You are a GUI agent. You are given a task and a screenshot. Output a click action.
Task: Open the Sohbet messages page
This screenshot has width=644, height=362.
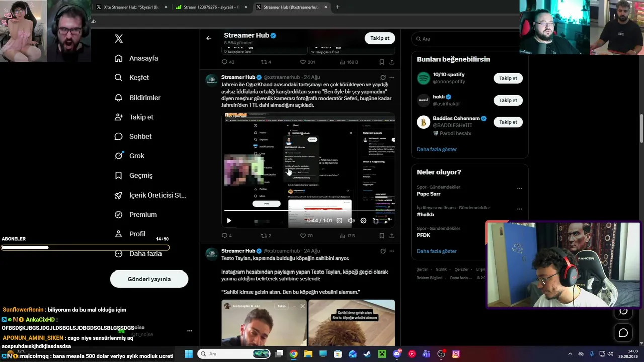coord(133,136)
